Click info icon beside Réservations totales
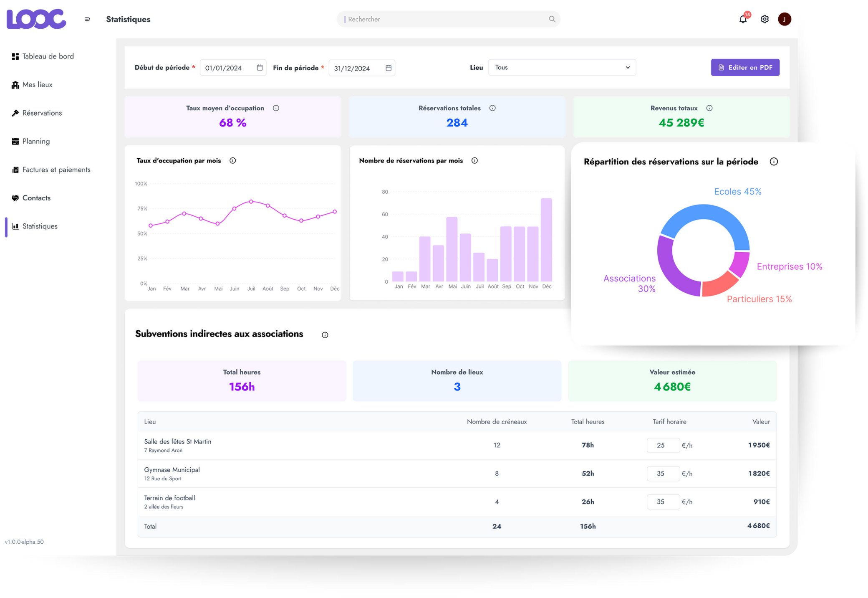Screen dimensions: 868x598 [492, 108]
